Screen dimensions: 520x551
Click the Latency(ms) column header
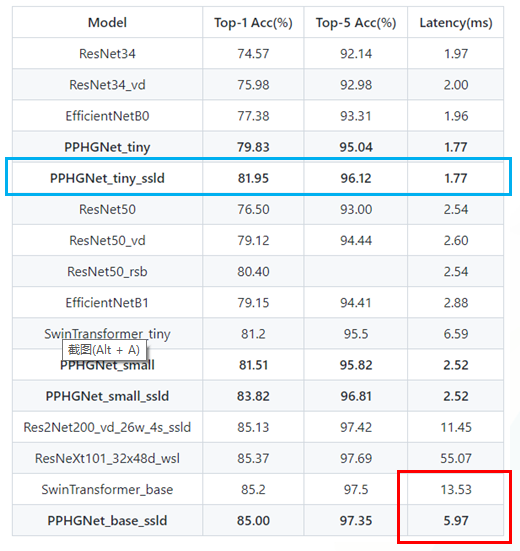click(x=456, y=23)
